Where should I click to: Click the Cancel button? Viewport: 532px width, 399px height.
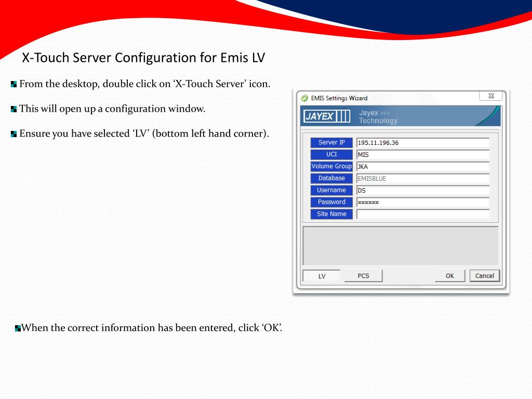tap(485, 276)
